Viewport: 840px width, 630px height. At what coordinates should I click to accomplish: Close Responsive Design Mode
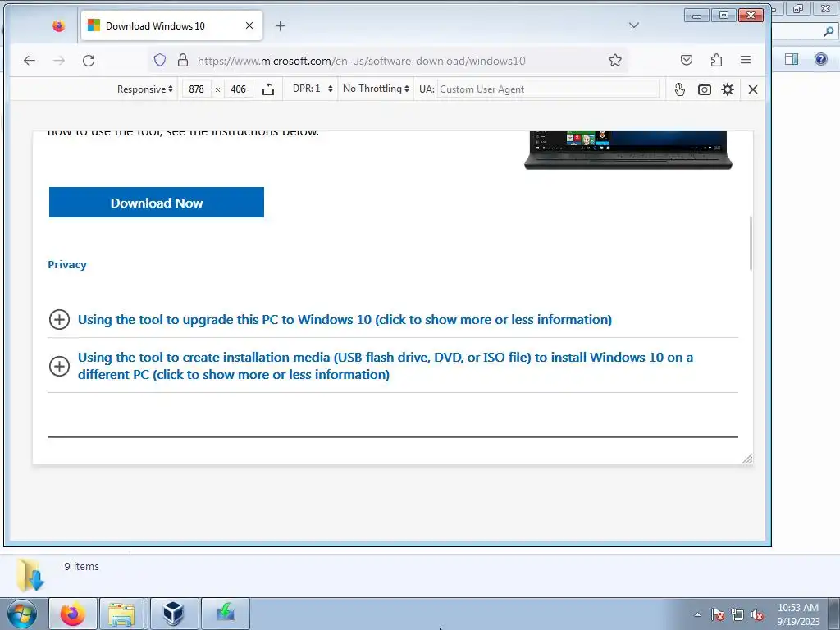[x=753, y=89]
